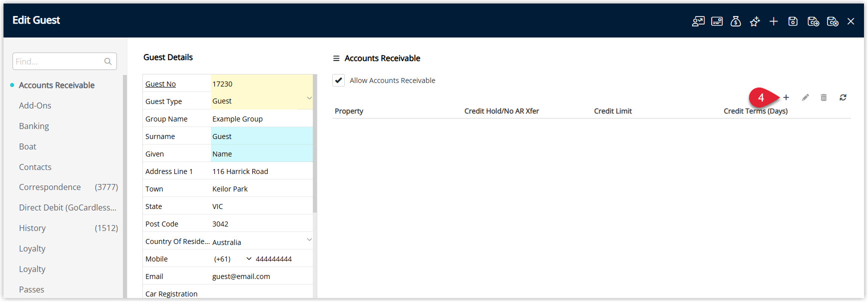The width and height of the screenshot is (868, 302).
Task: Click the magnifier icon in Find box
Action: click(x=108, y=61)
